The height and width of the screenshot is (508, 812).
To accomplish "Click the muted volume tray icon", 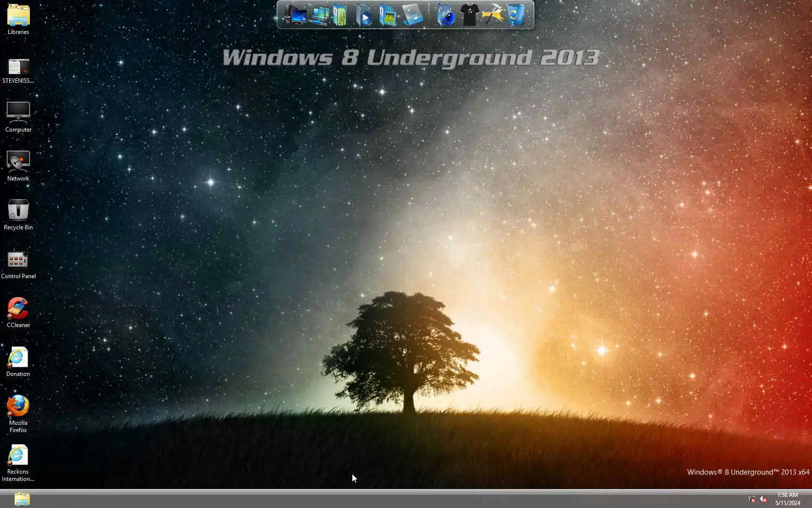I will pos(763,499).
